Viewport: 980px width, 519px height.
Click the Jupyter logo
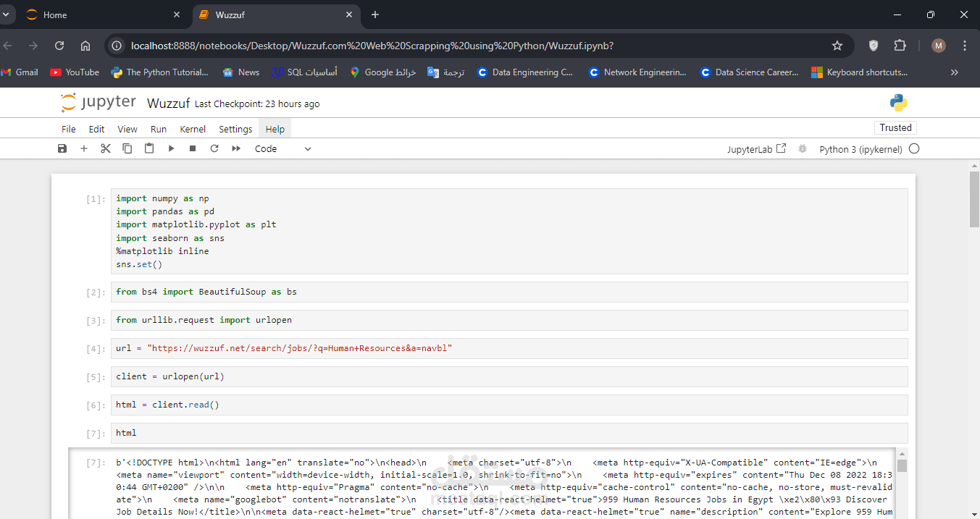[x=99, y=103]
